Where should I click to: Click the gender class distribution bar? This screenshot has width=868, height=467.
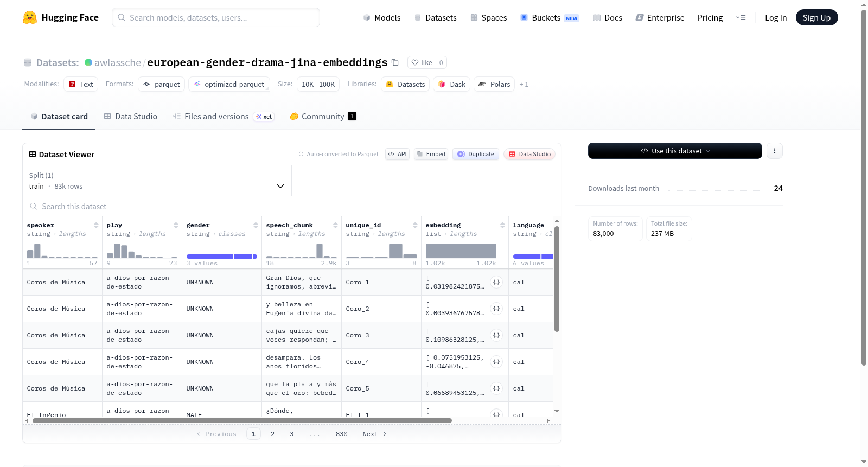(221, 257)
